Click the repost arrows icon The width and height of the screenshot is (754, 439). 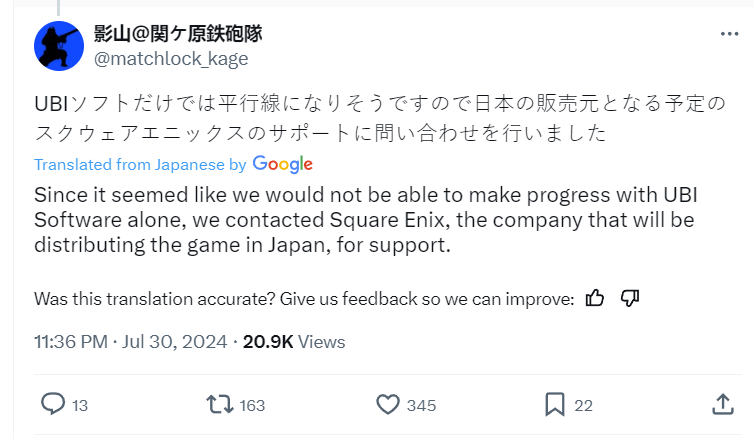tap(217, 404)
